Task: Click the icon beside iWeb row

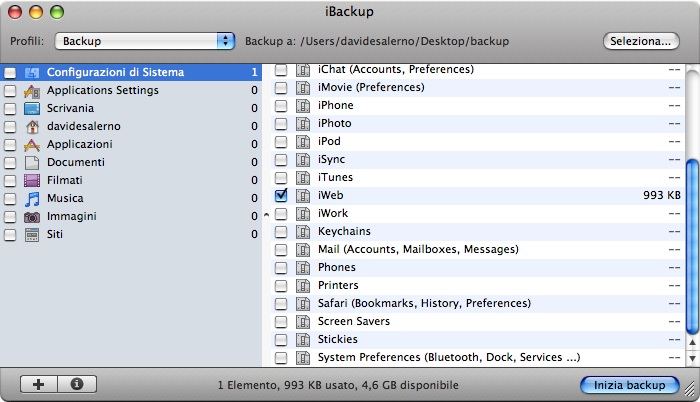Action: [303, 196]
